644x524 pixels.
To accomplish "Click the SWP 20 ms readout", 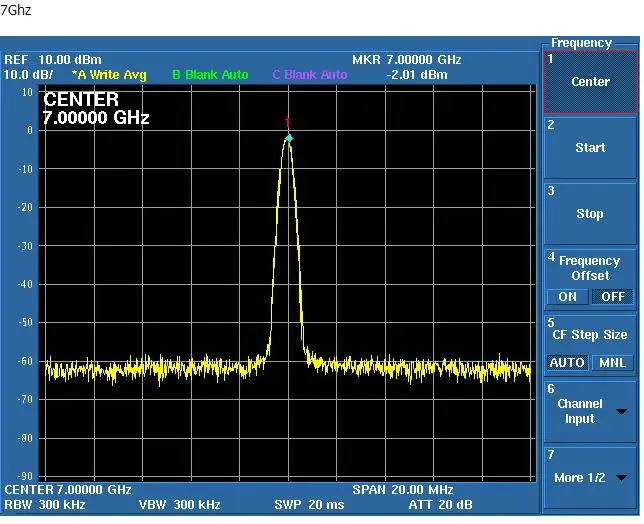I will click(309, 505).
